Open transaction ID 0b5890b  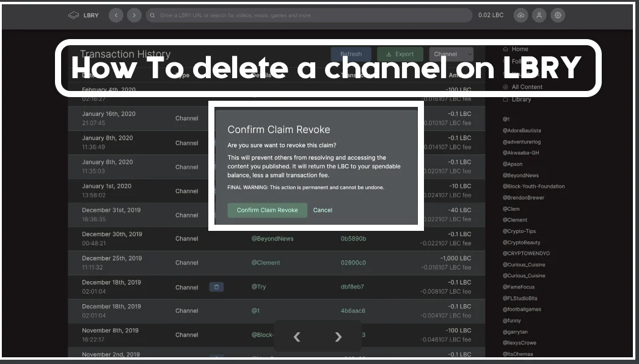coord(353,238)
